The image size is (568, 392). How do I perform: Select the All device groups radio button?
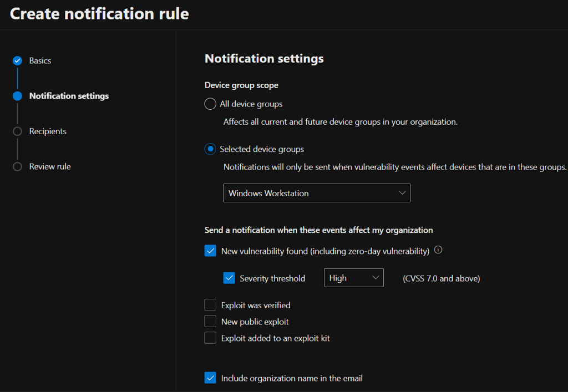(210, 104)
